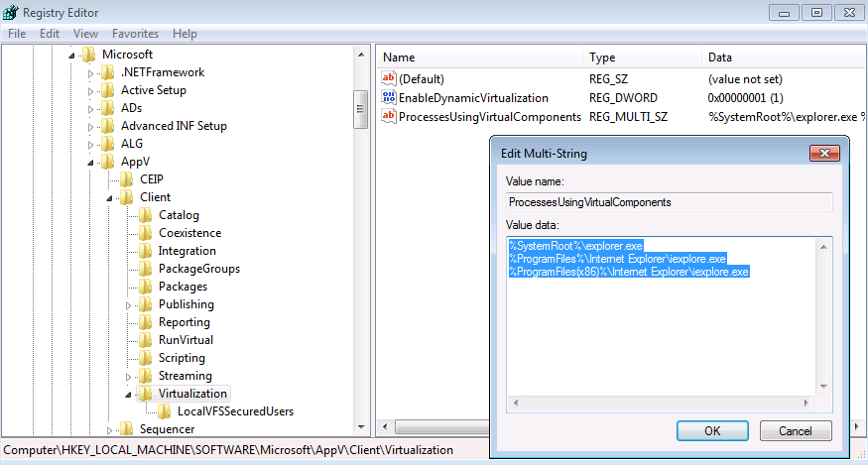Expand the .NETFramework key
Screen dimensions: 868x465
point(91,73)
